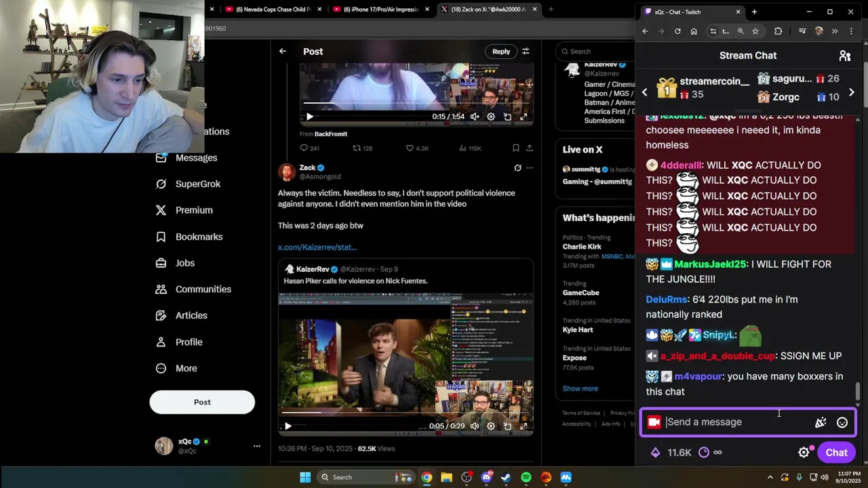Image resolution: width=868 pixels, height=488 pixels.
Task: Seek on the 1:54 video progress bar
Action: (x=416, y=103)
